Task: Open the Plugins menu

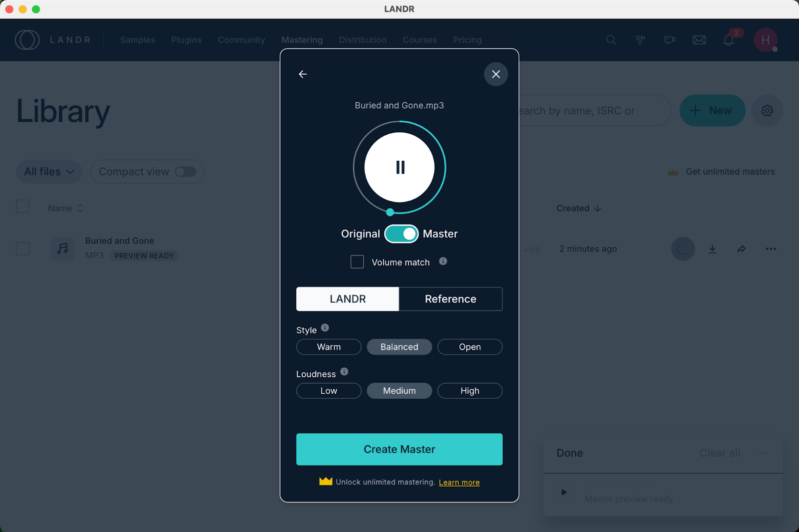Action: (187, 40)
